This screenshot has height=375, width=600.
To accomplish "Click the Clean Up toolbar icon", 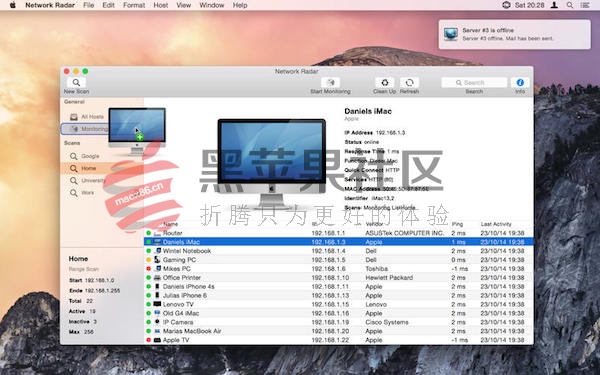I will [x=385, y=83].
